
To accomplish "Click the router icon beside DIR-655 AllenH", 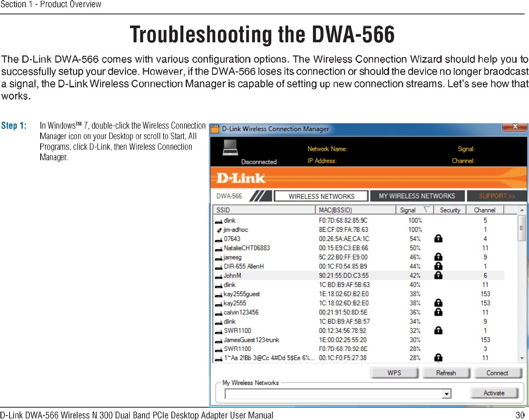I will coord(218,267).
